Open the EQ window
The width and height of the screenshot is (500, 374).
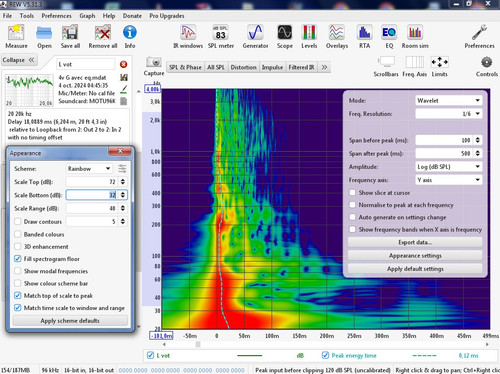click(x=389, y=33)
